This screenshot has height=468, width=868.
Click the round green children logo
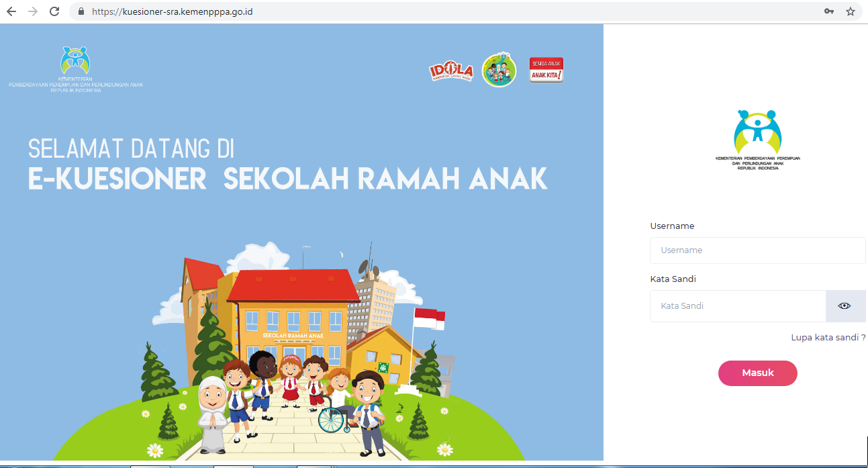click(x=499, y=70)
